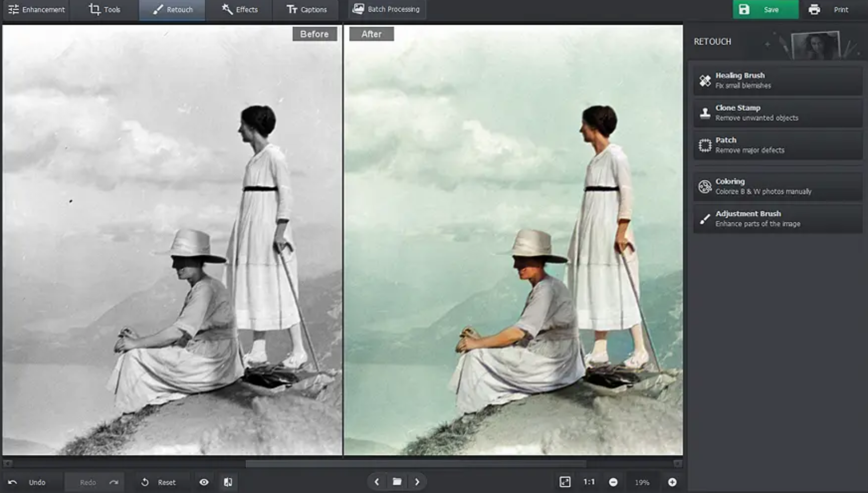The height and width of the screenshot is (493, 868).
Task: Toggle the before/after split view mode
Action: pyautogui.click(x=228, y=482)
